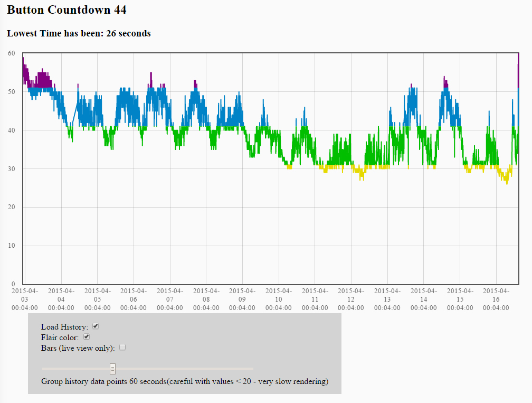Click the group history slider handle
The width and height of the screenshot is (532, 403).
tap(112, 368)
